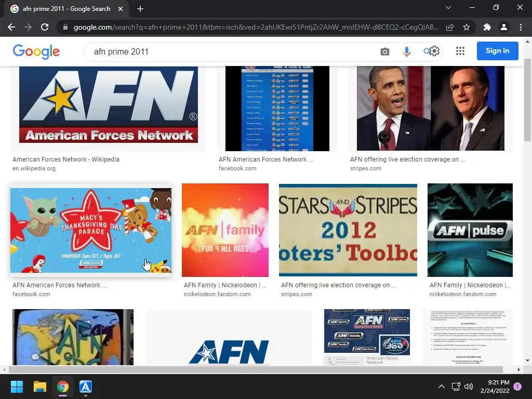Bookmark this page with the star icon
This screenshot has width=532, height=399.
467,27
